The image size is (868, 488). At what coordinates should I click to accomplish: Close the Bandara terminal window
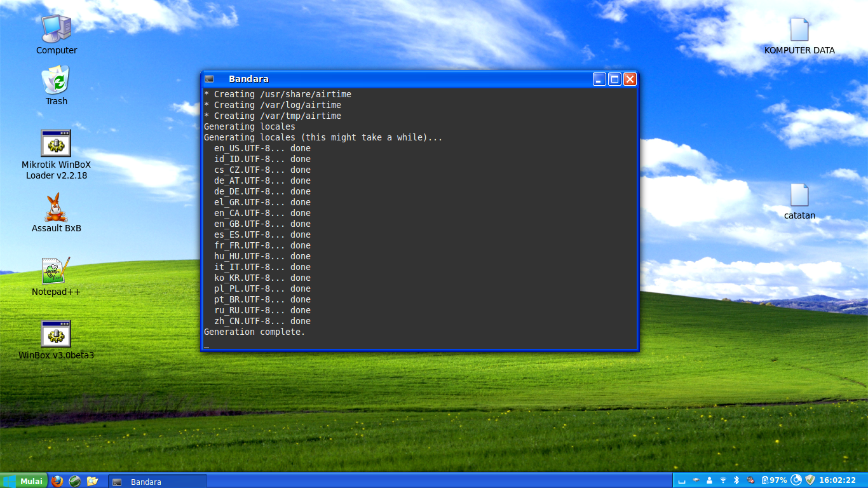click(x=630, y=79)
